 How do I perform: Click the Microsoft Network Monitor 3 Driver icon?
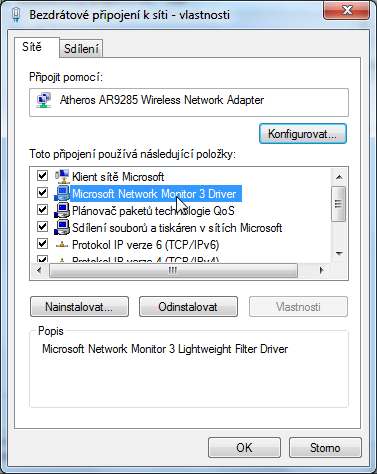62,194
